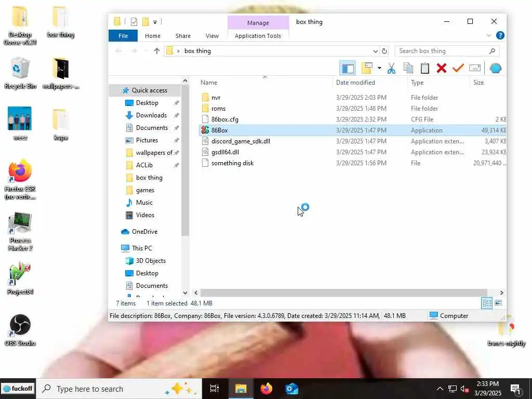Click the Task View taskbar button

pos(215,389)
